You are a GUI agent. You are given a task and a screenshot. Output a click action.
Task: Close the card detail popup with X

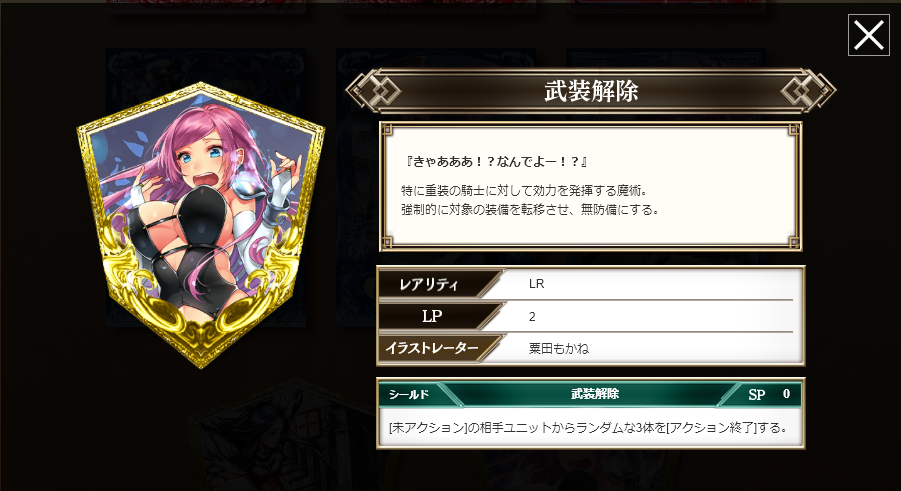868,35
